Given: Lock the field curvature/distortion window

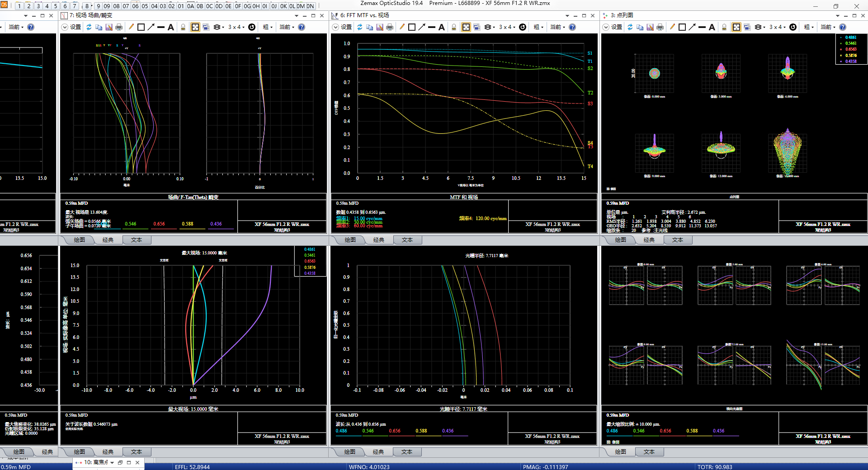Looking at the screenshot, I should (x=183, y=27).
